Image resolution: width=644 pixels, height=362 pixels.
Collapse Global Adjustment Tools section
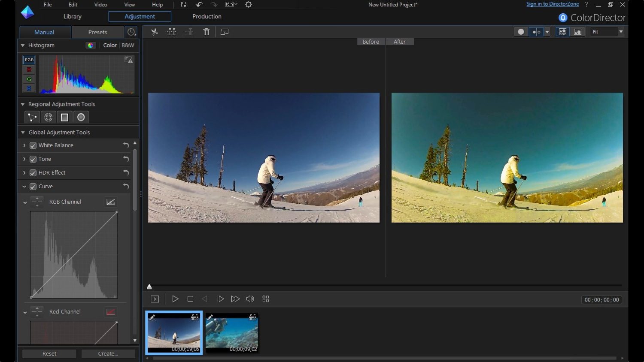tap(23, 133)
